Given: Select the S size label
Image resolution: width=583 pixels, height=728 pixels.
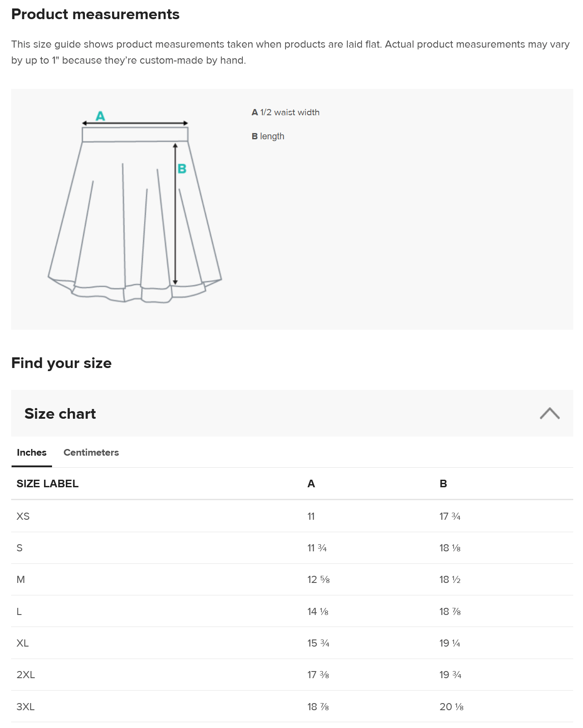Looking at the screenshot, I should click(x=20, y=548).
